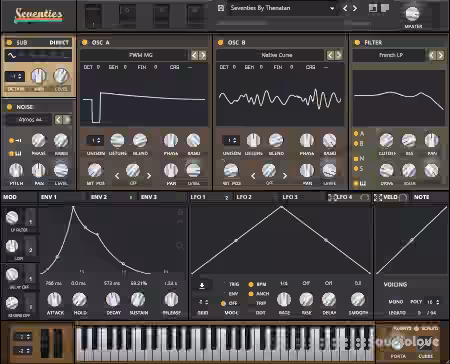Click the envelope zoom magnifier icon
The image size is (450, 364).
(x=180, y=246)
